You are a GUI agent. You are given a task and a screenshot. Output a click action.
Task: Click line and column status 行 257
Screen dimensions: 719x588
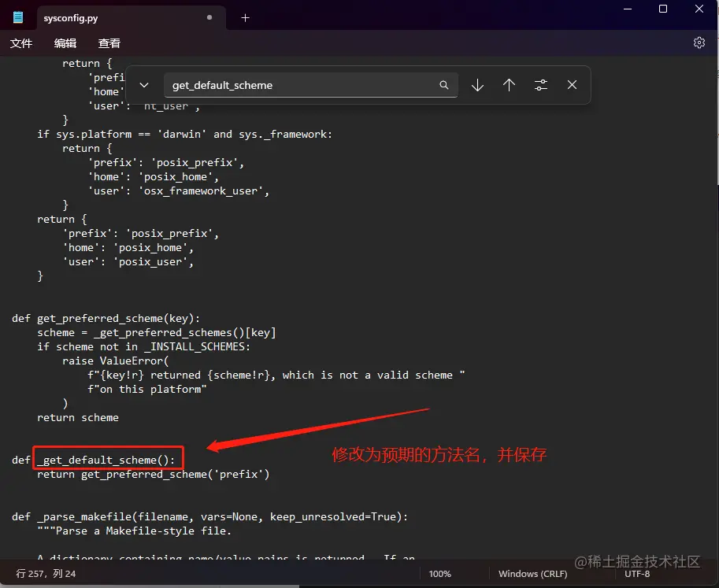pyautogui.click(x=46, y=573)
